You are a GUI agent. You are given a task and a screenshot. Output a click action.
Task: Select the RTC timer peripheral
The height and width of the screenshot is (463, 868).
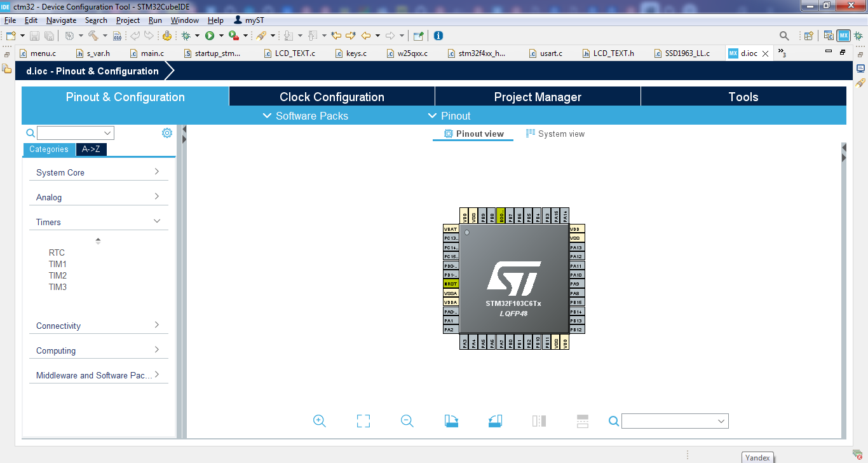point(57,252)
